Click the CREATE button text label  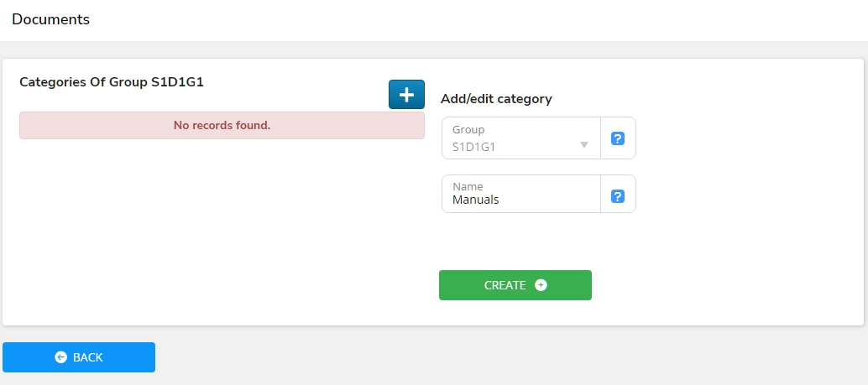click(505, 285)
